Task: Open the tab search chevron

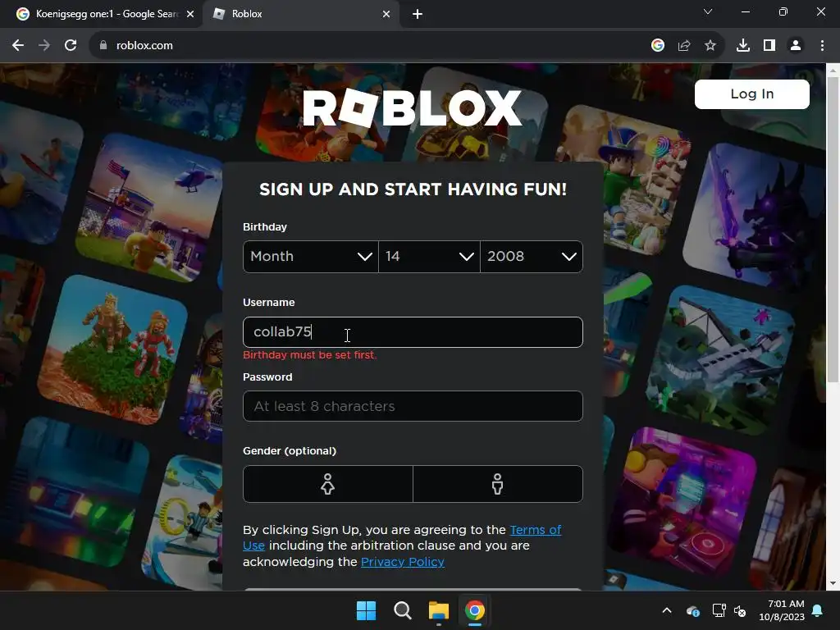Action: (x=708, y=11)
